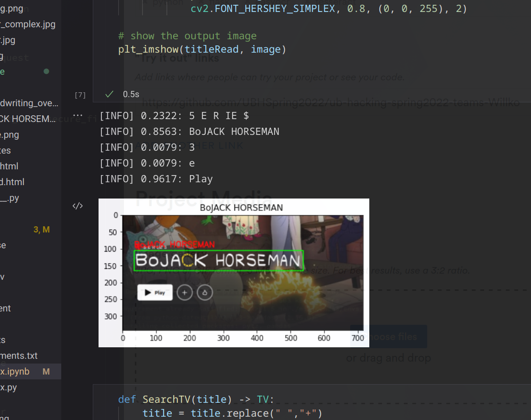Click the green modified dot next to the file
This screenshot has height=420, width=531.
(46, 71)
